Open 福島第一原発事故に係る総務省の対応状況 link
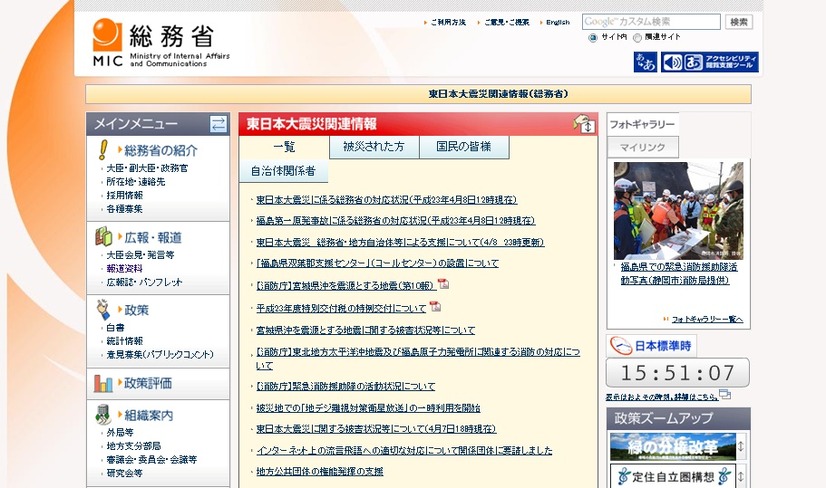This screenshot has width=826, height=488. [x=396, y=220]
